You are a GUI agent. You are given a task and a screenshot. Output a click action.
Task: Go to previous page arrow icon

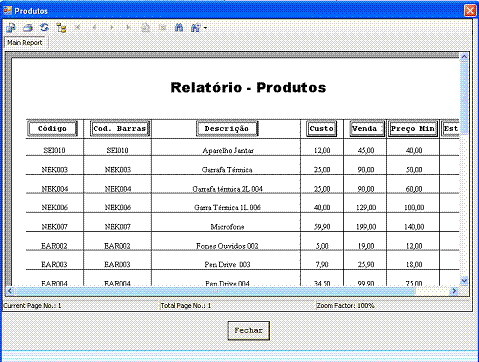point(95,28)
